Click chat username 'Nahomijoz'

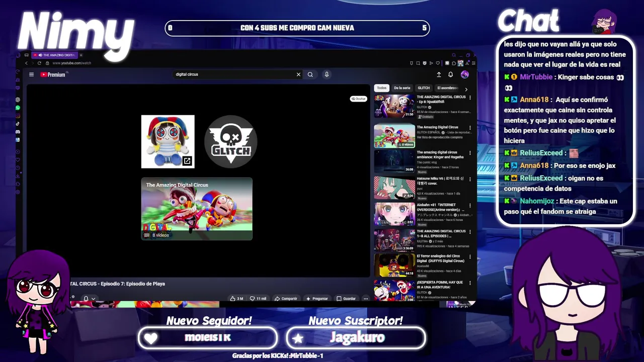[x=537, y=201]
